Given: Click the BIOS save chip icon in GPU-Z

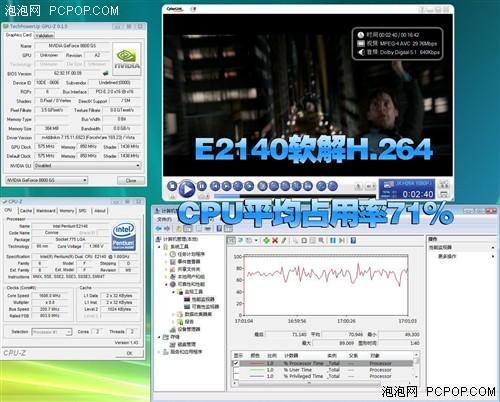Looking at the screenshot, I should click(106, 73).
